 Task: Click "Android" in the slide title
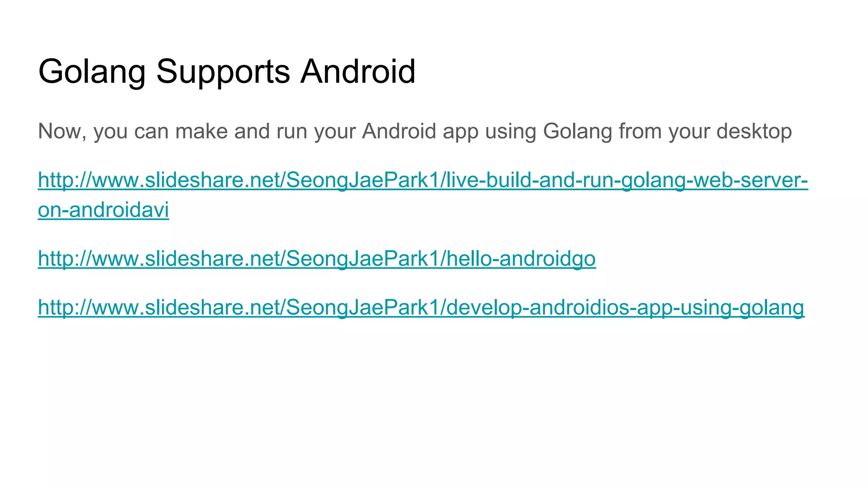pos(358,71)
